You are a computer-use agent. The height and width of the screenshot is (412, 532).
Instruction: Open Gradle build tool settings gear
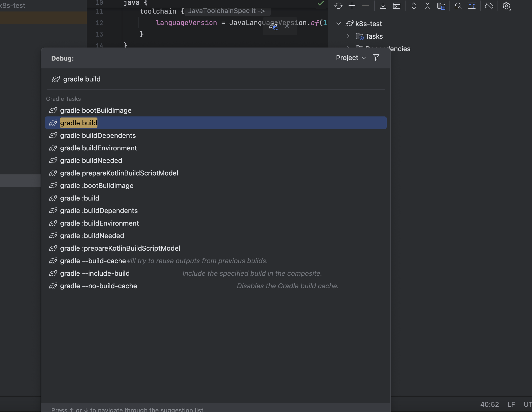tap(506, 6)
